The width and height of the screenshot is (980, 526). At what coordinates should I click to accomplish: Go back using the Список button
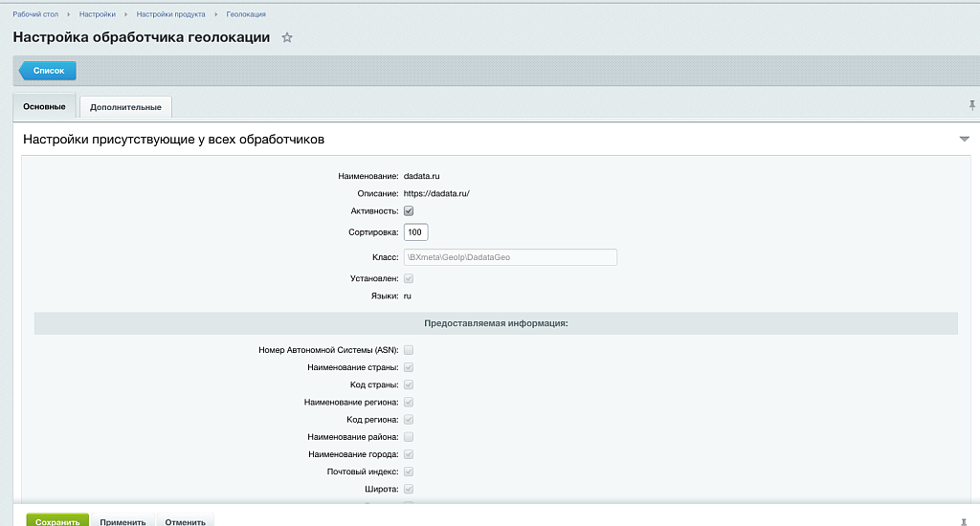click(x=48, y=71)
